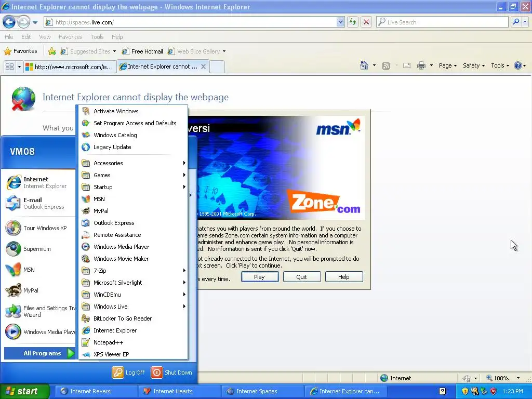532x399 pixels.
Task: Expand the 7-Zip submenu
Action: tap(133, 270)
